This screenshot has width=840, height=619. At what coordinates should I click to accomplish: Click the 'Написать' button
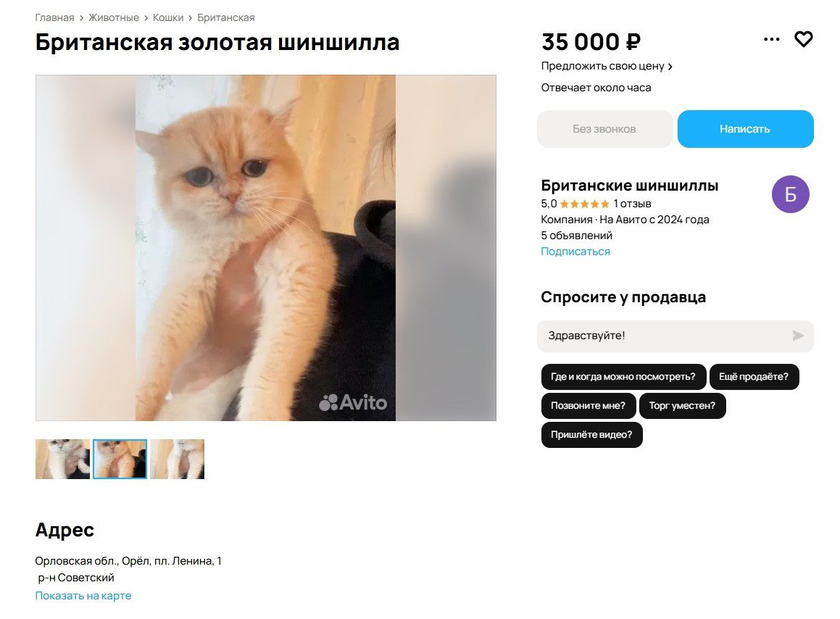[x=745, y=128]
